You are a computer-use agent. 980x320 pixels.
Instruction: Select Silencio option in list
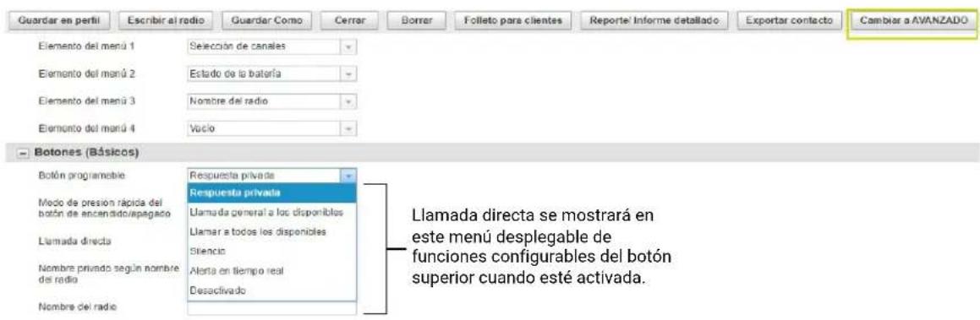click(x=272, y=252)
